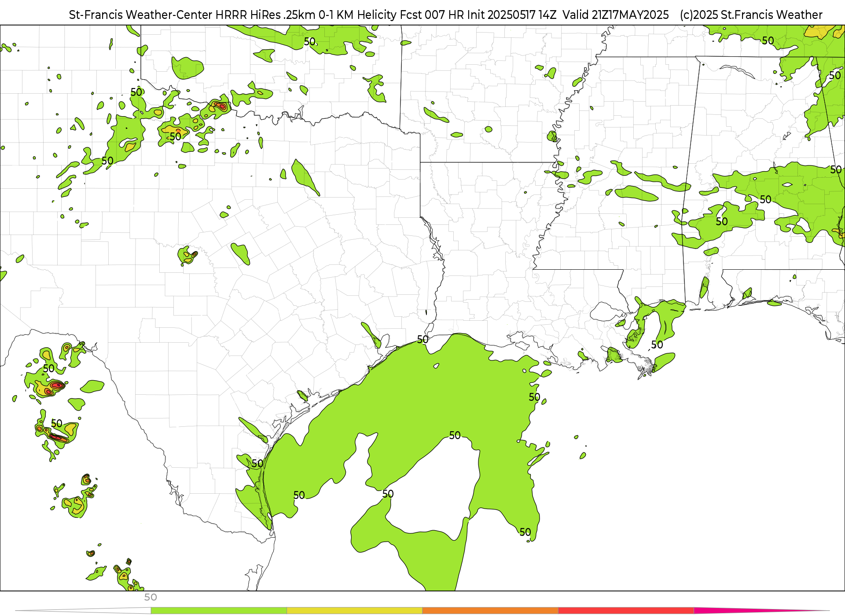Click the white tapered start of color bar
The image size is (845, 616).
tap(83, 611)
